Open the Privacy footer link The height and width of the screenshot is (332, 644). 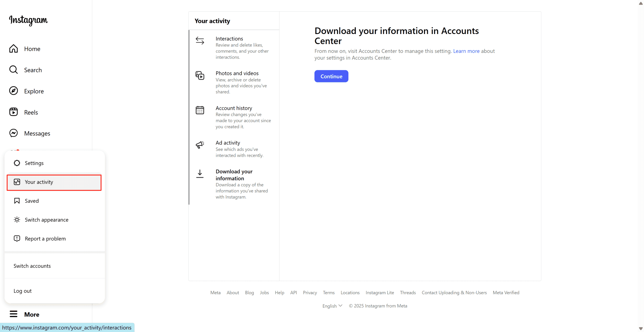[x=310, y=292]
